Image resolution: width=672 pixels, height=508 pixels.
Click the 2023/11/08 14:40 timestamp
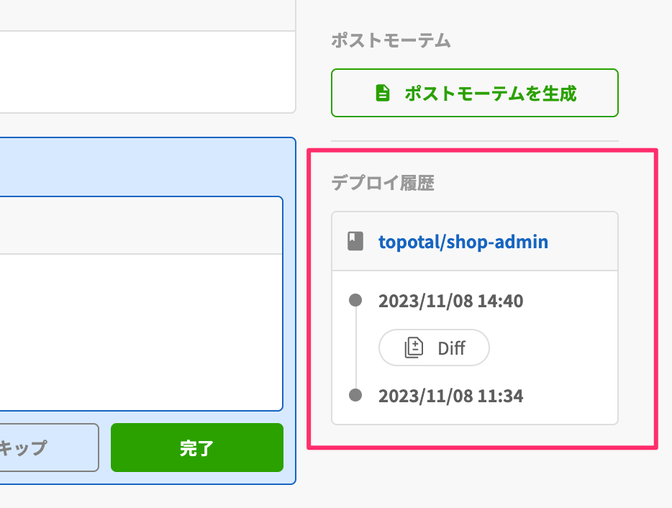tap(450, 301)
